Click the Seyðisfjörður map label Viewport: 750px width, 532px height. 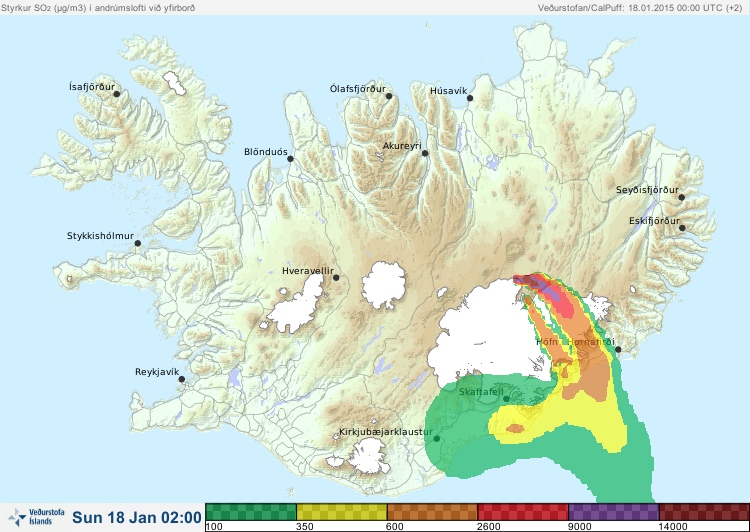(647, 190)
